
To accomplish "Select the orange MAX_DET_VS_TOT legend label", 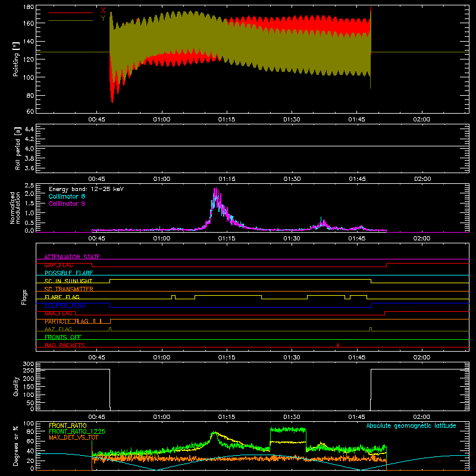I will [73, 437].
